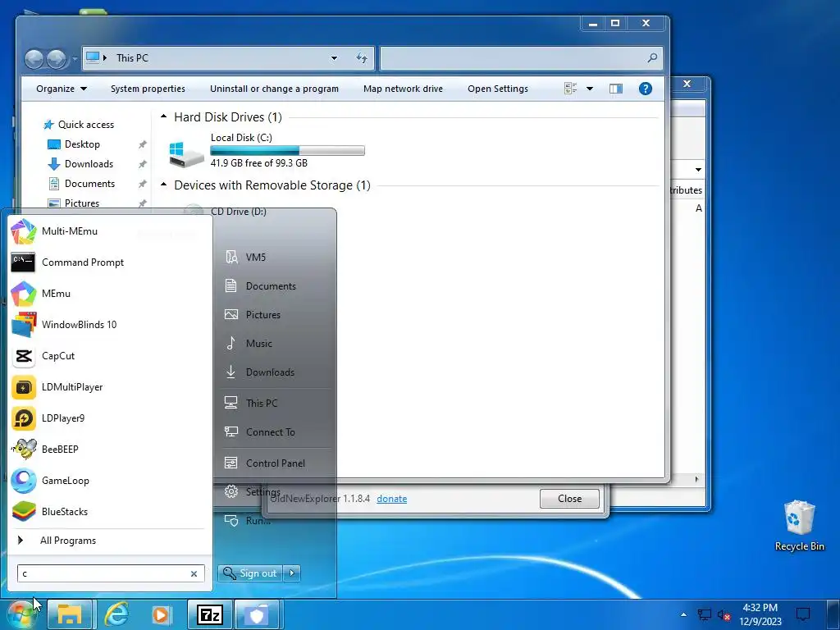
Task: Open the view options dropdown arrow
Action: coord(590,89)
